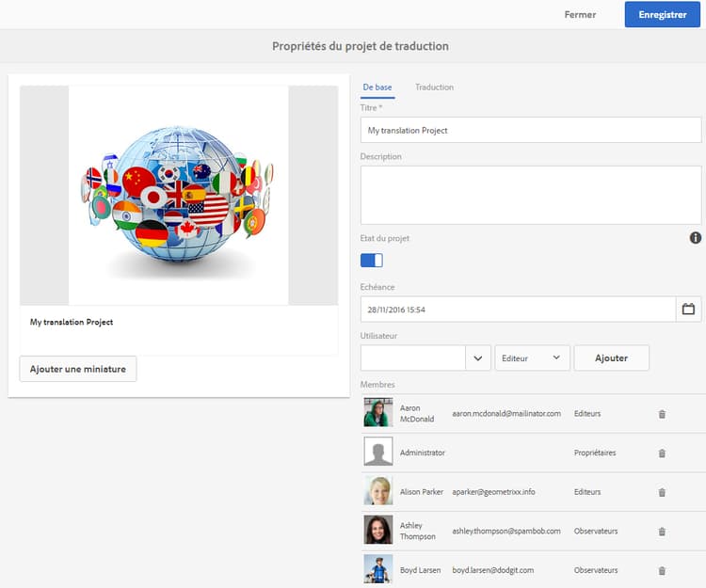Click Ashley Thompson's avatar photo

(x=378, y=530)
